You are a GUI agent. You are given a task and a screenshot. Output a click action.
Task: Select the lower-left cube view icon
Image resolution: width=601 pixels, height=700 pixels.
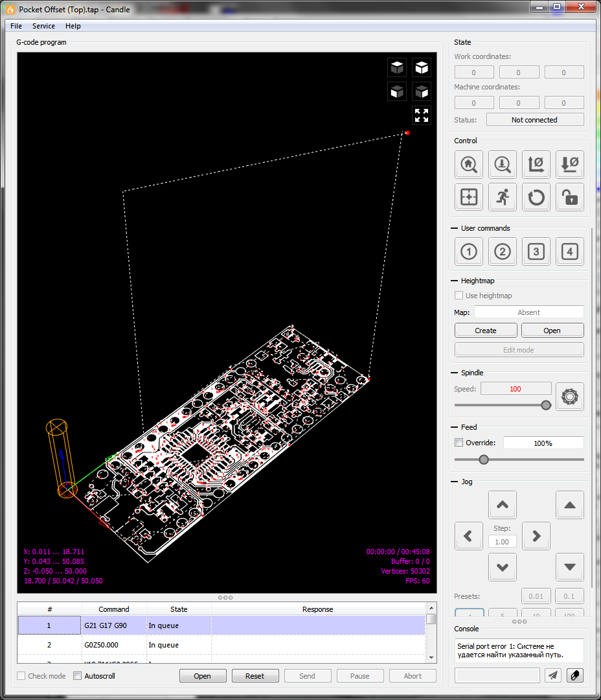[x=397, y=92]
